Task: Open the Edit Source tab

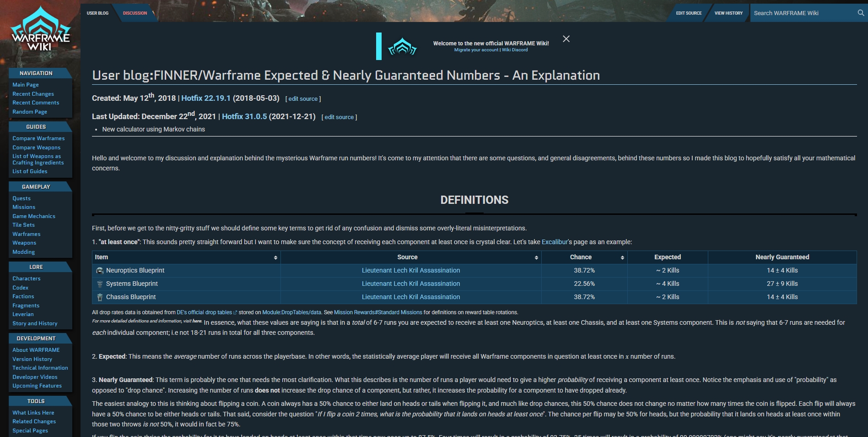Action: tap(689, 13)
